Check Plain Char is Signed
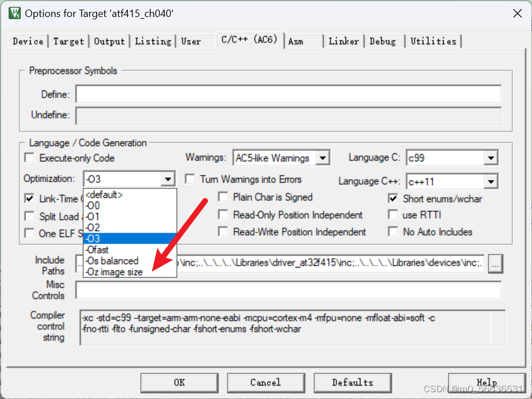Image resolution: width=532 pixels, height=399 pixels. (x=224, y=196)
